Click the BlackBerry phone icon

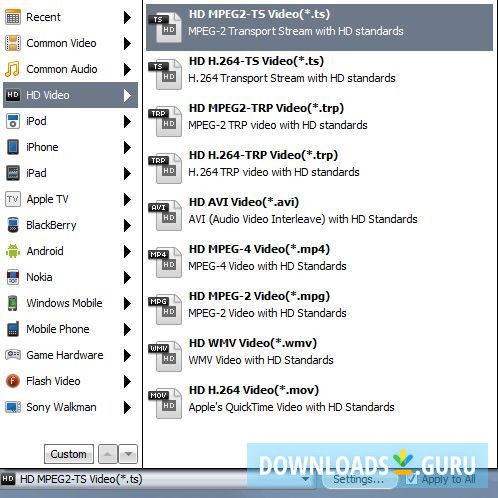tap(13, 225)
